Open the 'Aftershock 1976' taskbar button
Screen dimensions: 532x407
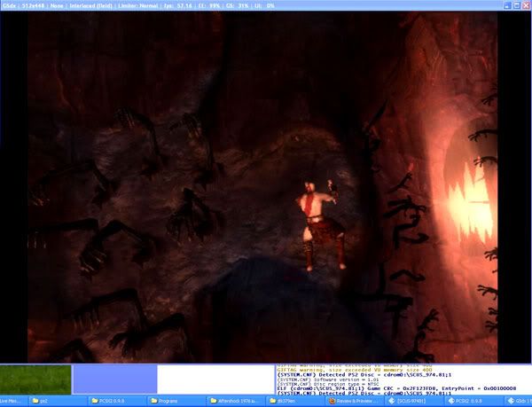pos(236,401)
